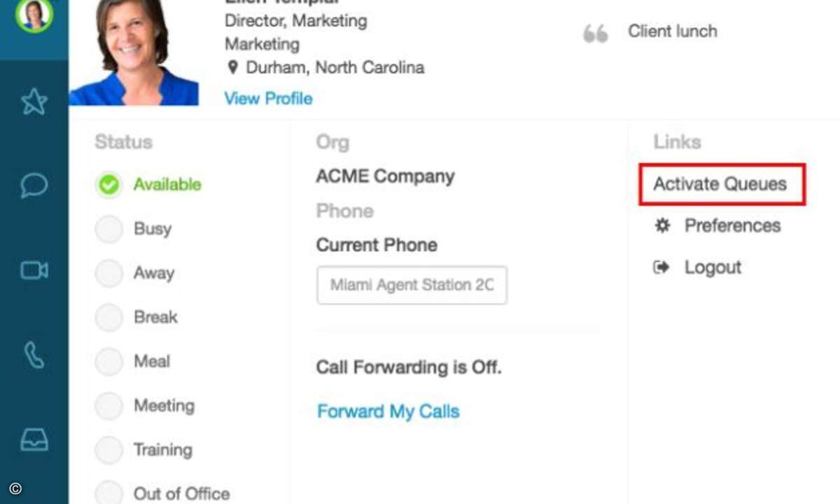Image resolution: width=840 pixels, height=504 pixels.
Task: Choose the Meal status radio button
Action: point(108,362)
